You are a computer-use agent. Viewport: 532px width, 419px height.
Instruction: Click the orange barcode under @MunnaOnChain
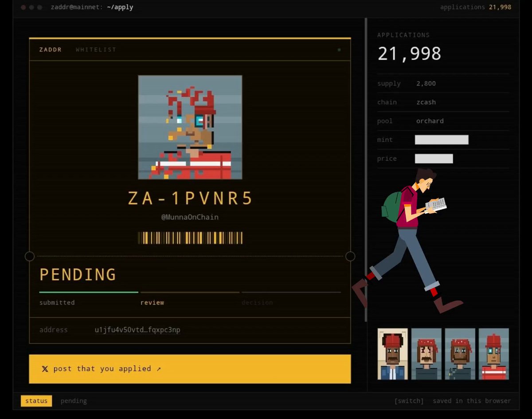(x=190, y=238)
